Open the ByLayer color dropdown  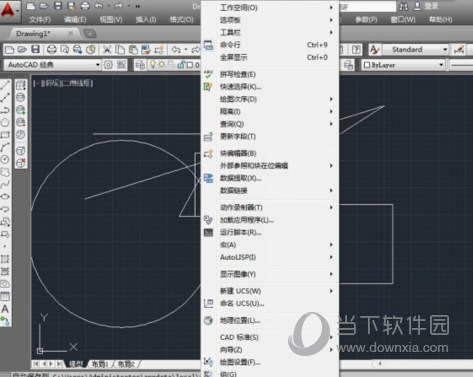[403, 65]
